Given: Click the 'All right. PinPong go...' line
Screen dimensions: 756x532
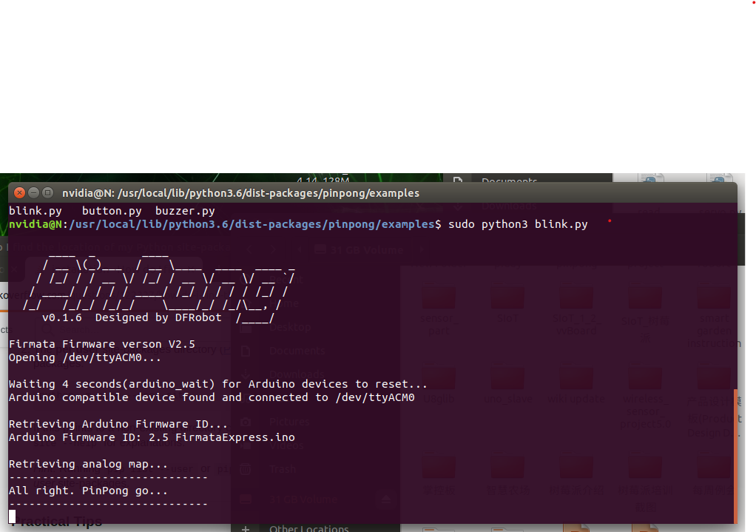Looking at the screenshot, I should pos(88,491).
